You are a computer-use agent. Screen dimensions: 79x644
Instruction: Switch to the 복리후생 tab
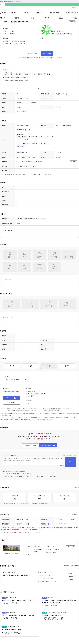(46, 18)
